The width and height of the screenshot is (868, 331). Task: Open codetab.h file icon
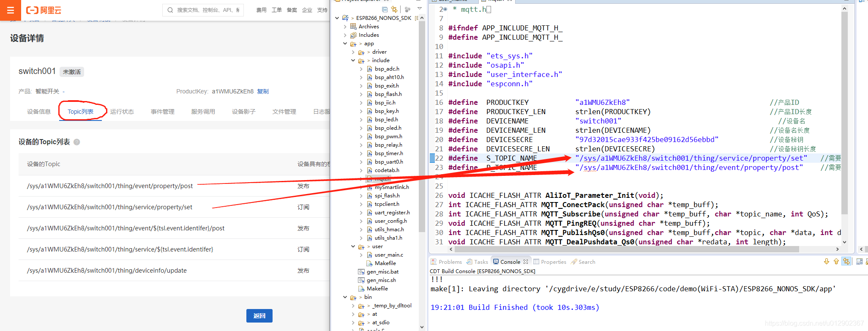click(369, 170)
